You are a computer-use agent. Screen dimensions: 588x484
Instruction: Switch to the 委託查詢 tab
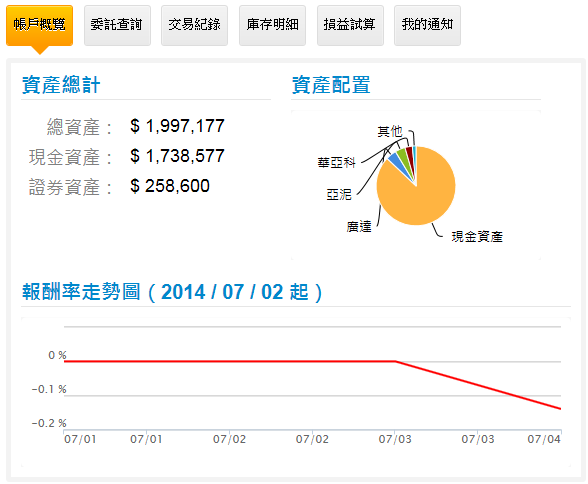117,25
